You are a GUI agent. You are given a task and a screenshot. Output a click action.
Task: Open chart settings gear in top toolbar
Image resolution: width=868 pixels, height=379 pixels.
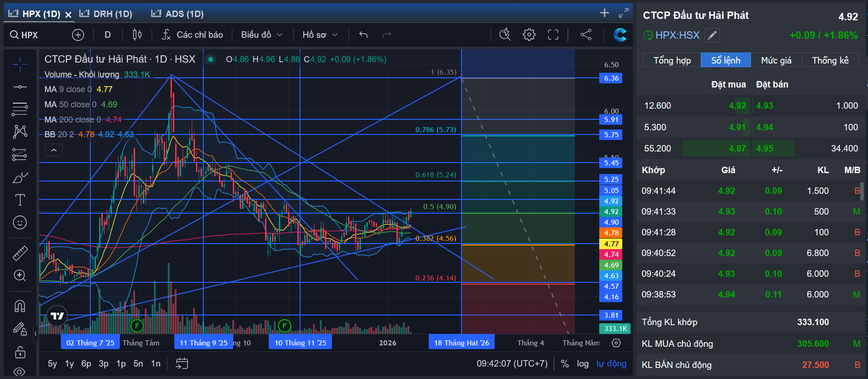point(529,35)
